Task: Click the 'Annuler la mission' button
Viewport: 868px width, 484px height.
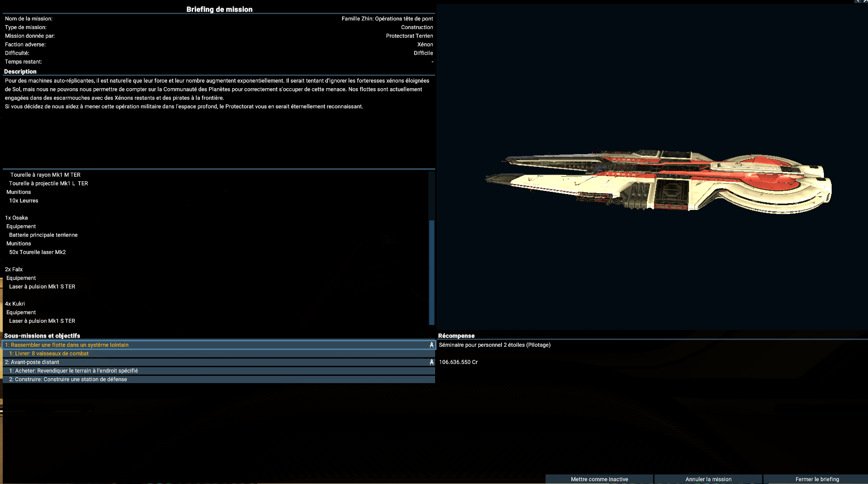Action: click(x=708, y=479)
